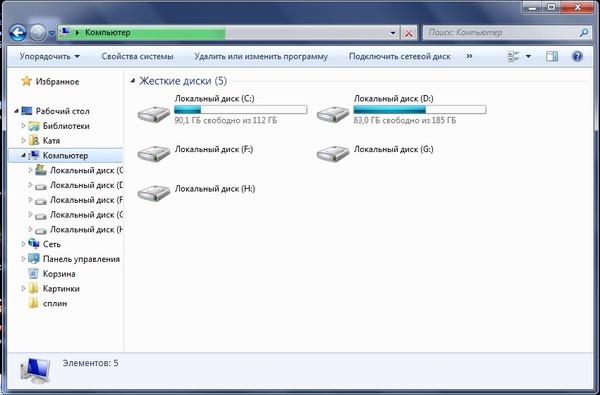Select the drive D: hard disk icon
Image resolution: width=600 pixels, height=395 pixels.
[333, 114]
